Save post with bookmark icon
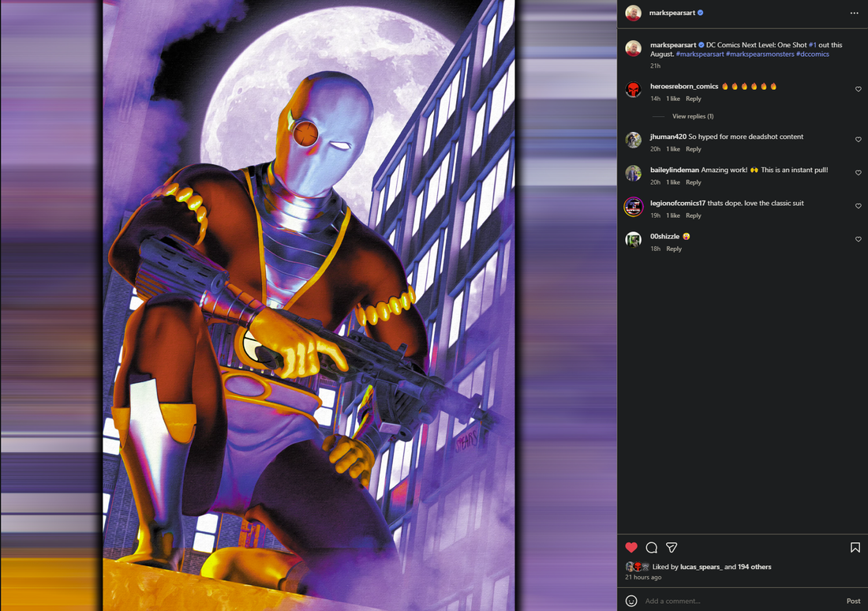 (855, 547)
